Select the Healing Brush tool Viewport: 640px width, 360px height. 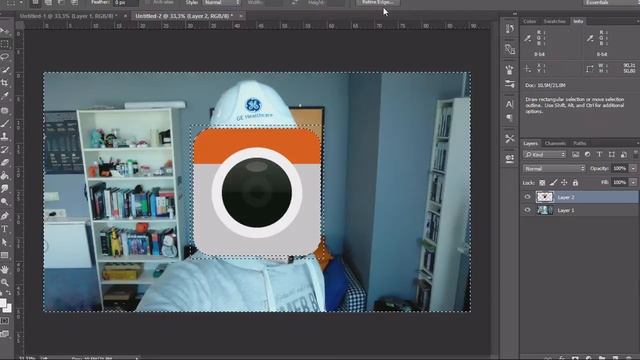(x=4, y=110)
